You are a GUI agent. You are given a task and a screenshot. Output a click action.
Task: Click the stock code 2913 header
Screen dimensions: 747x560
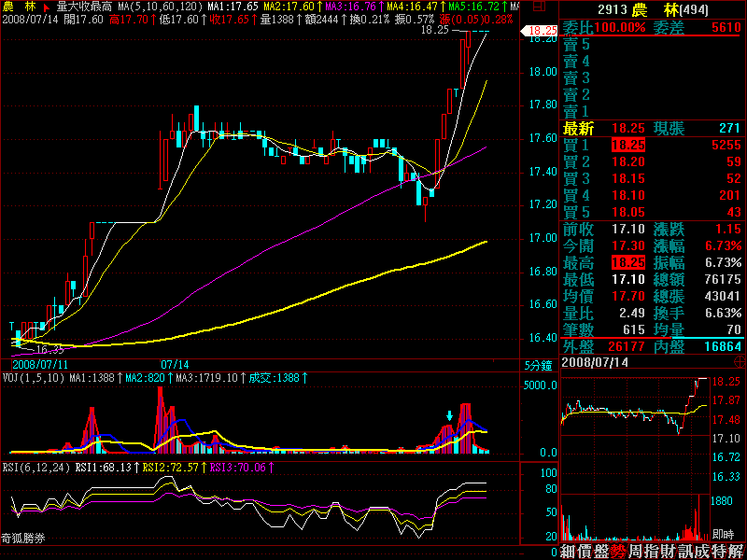tap(612, 9)
